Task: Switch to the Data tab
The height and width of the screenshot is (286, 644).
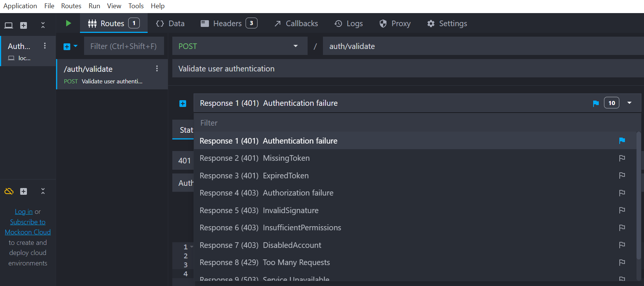Action: click(170, 23)
